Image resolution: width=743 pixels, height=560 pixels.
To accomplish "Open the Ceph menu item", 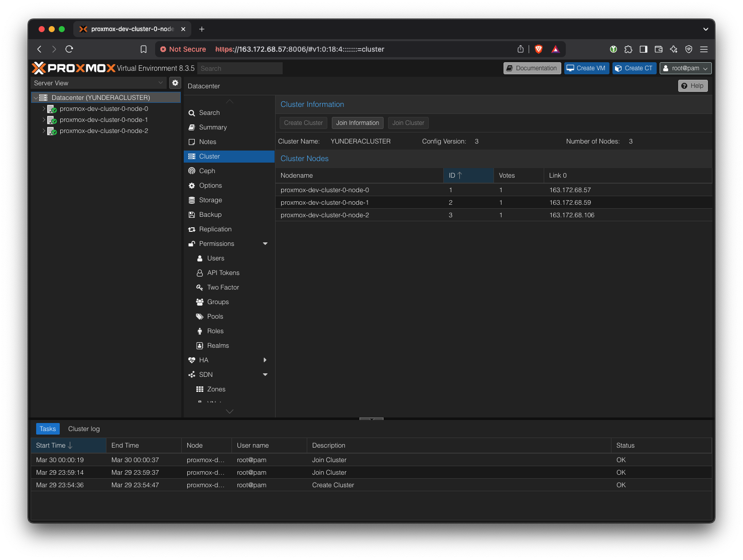I will [207, 171].
